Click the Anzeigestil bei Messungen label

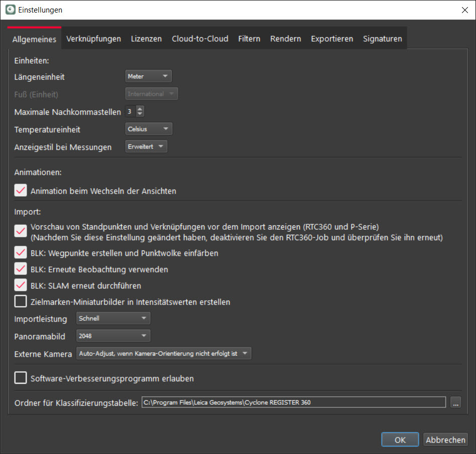pos(63,147)
